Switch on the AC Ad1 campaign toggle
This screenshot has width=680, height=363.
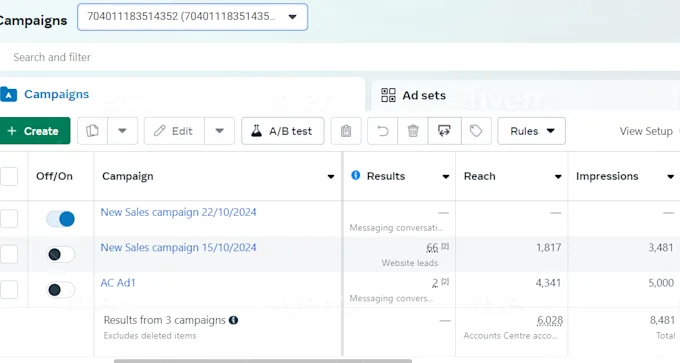60,290
